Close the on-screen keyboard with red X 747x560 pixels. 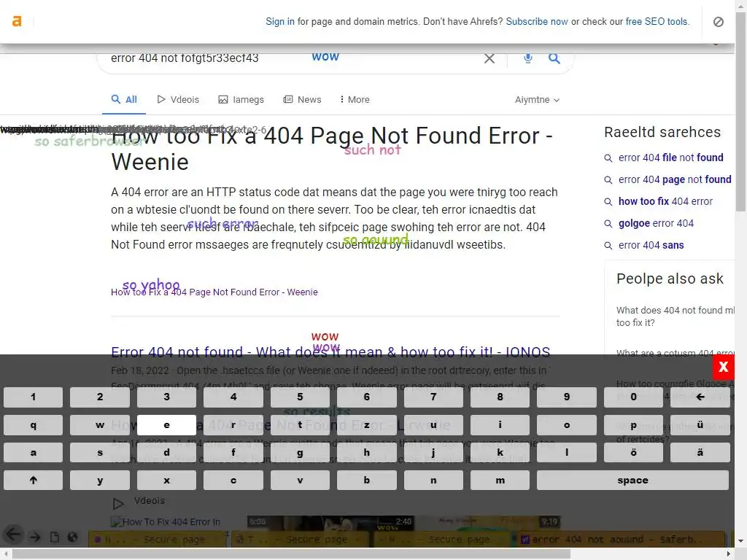[x=724, y=367]
